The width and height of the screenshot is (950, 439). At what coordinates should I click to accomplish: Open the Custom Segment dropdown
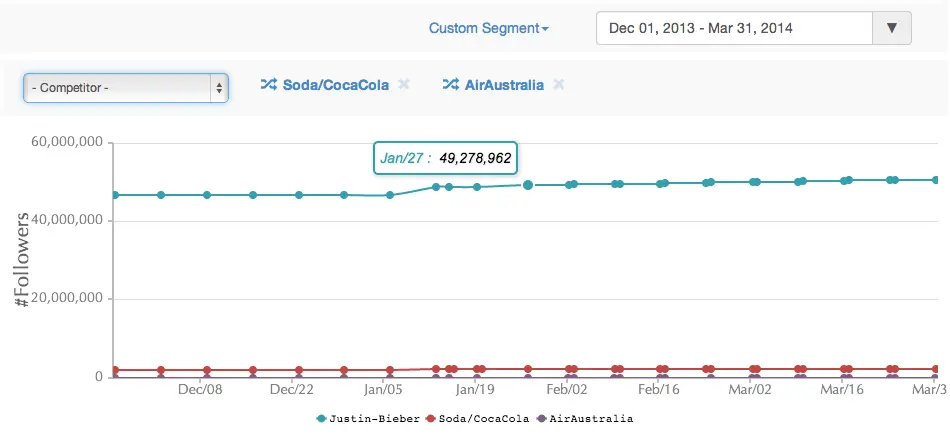[488, 28]
